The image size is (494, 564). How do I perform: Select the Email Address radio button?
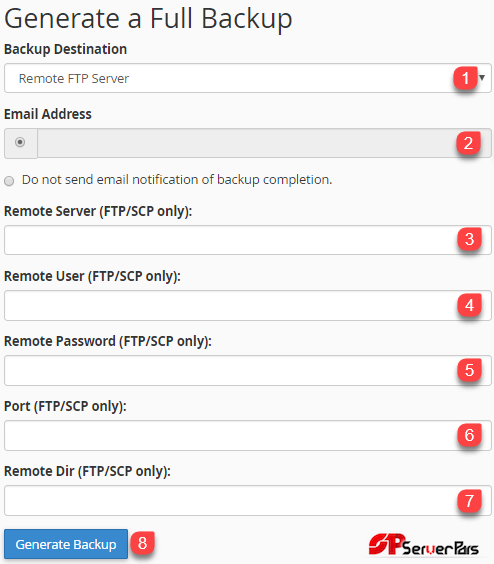pos(20,142)
